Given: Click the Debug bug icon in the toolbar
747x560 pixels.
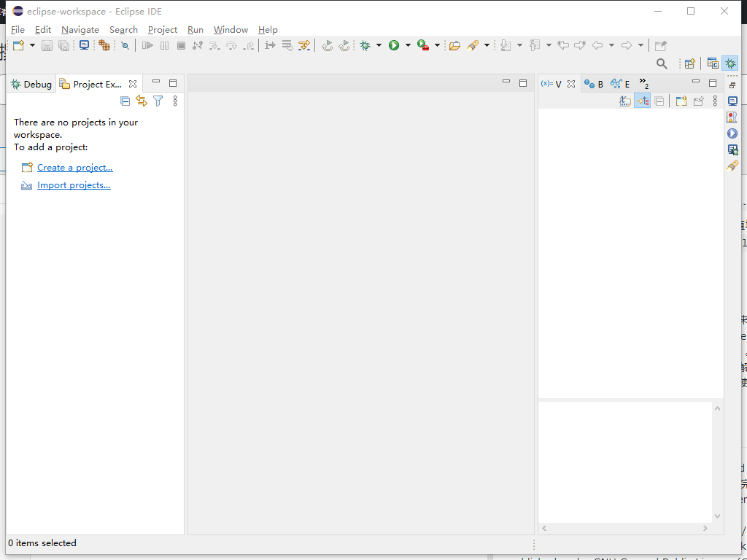Looking at the screenshot, I should click(x=365, y=45).
